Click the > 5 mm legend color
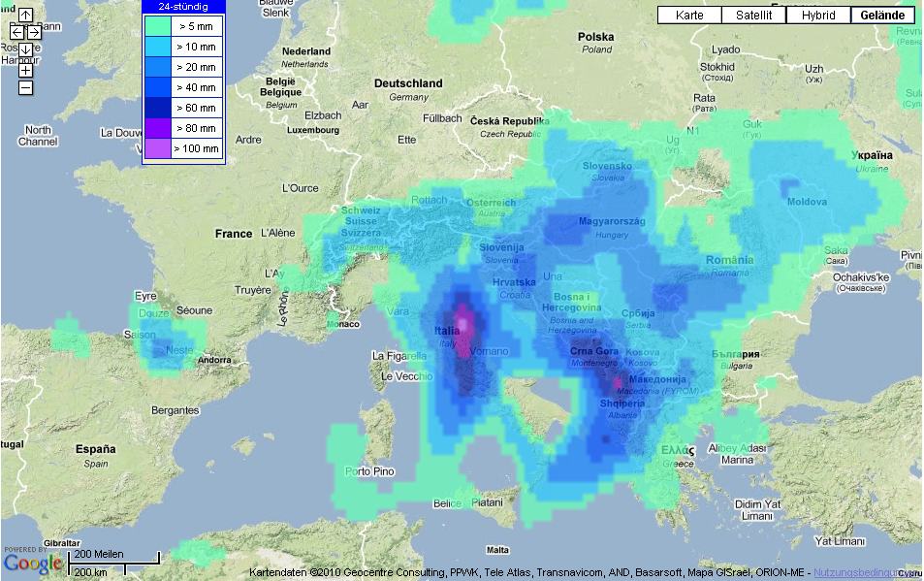This screenshot has width=924, height=581. pyautogui.click(x=157, y=26)
